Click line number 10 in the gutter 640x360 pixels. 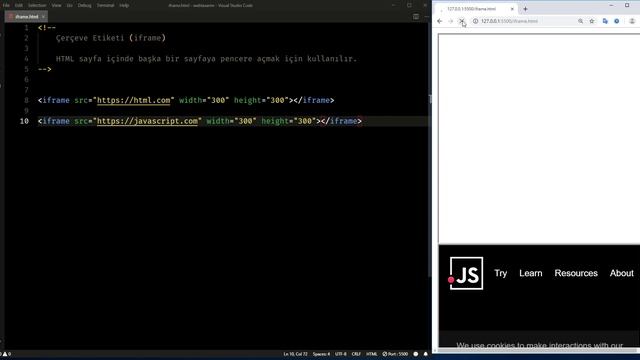click(24, 121)
